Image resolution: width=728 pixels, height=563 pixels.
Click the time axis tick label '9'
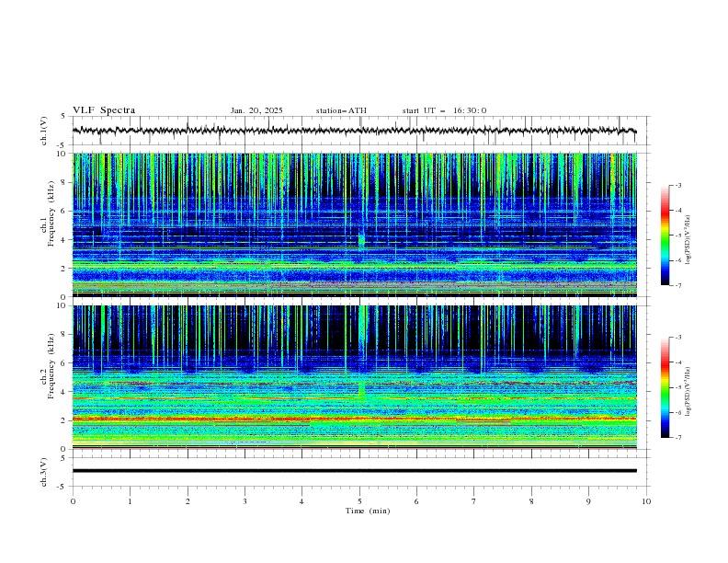(x=588, y=501)
